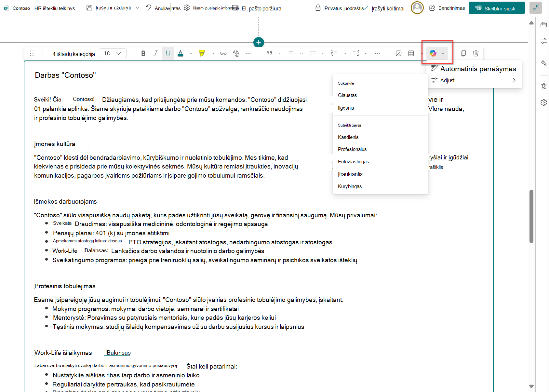
Task: Choose the Glaustas option
Action: click(380, 95)
